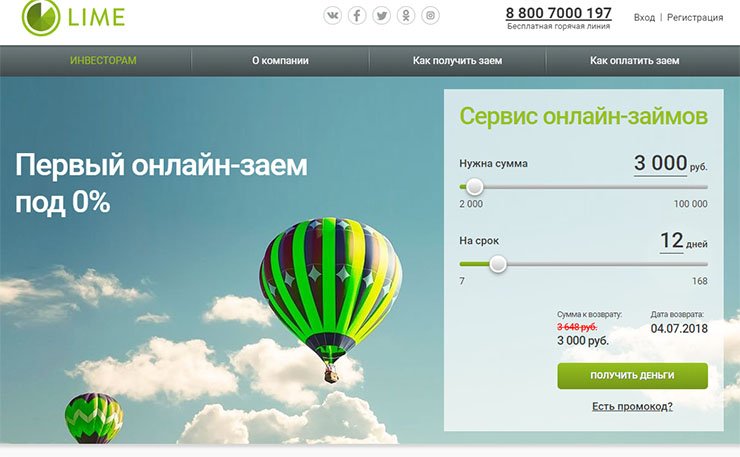The height and width of the screenshot is (457, 740).
Task: Open the Как оплатить заем menu item
Action: (x=634, y=61)
